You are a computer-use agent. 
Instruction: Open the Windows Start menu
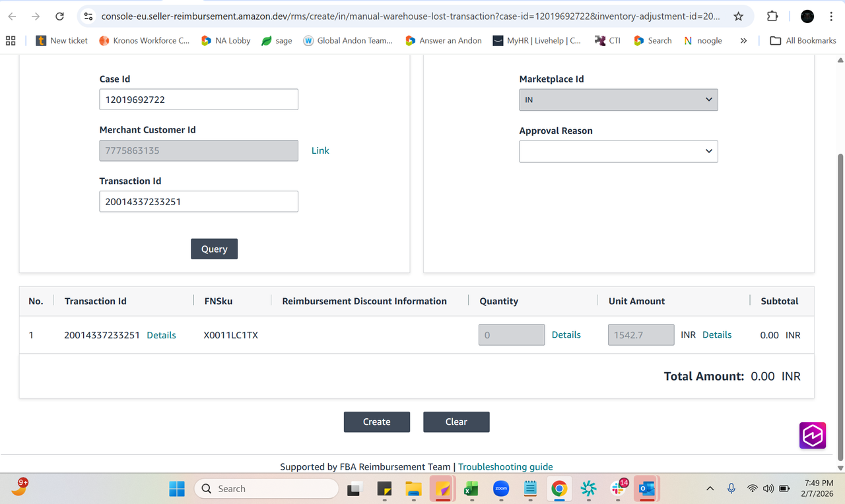pyautogui.click(x=177, y=488)
